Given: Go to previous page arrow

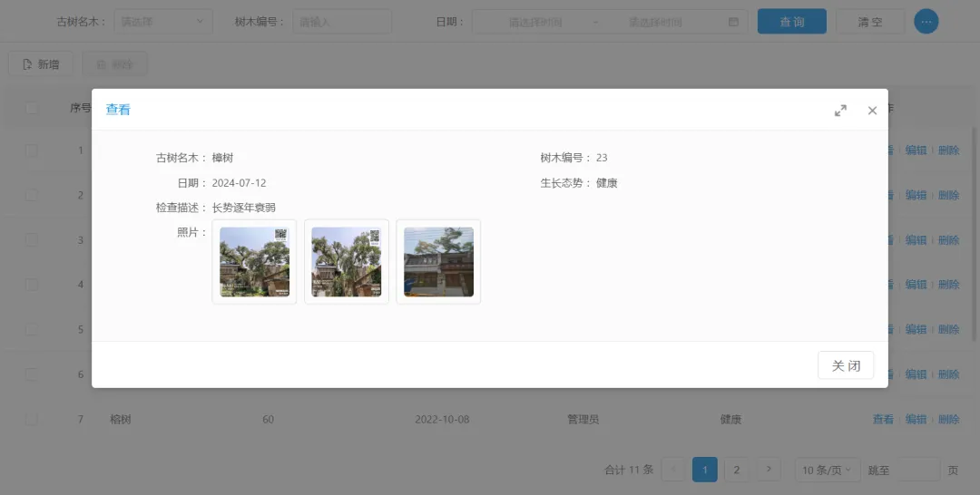Looking at the screenshot, I should [673, 470].
